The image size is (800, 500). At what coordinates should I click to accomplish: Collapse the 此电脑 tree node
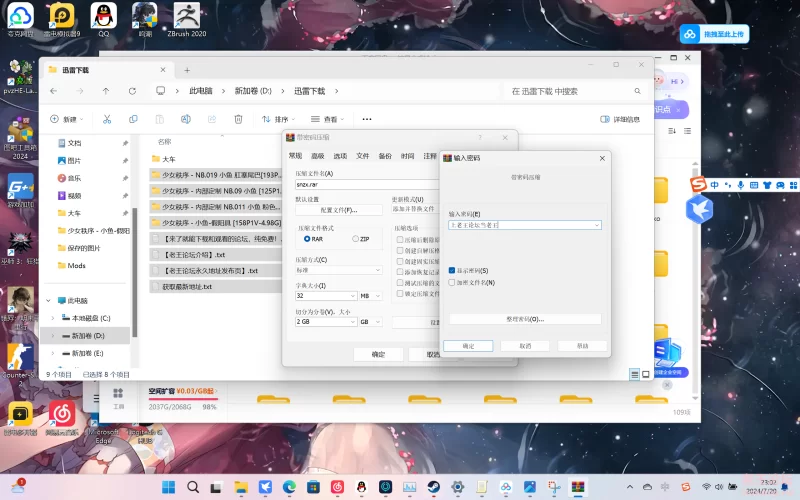click(x=48, y=301)
